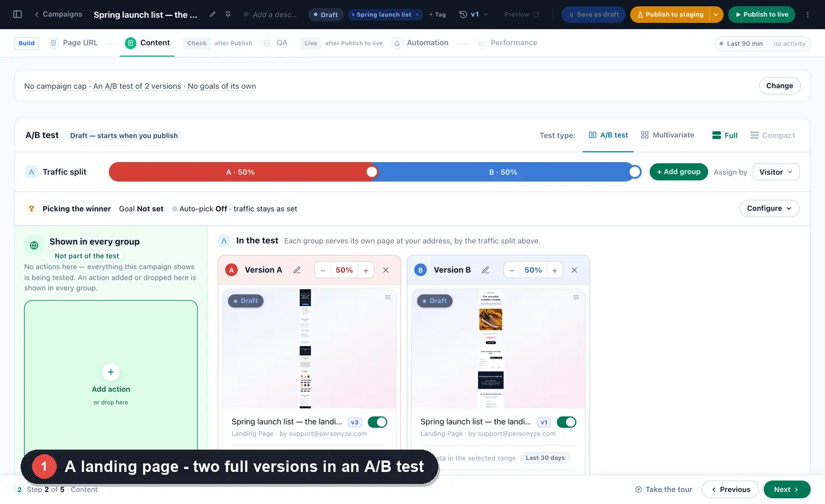Image resolution: width=825 pixels, height=504 pixels.
Task: Toggle the Version A landing page switch
Action: click(x=378, y=422)
